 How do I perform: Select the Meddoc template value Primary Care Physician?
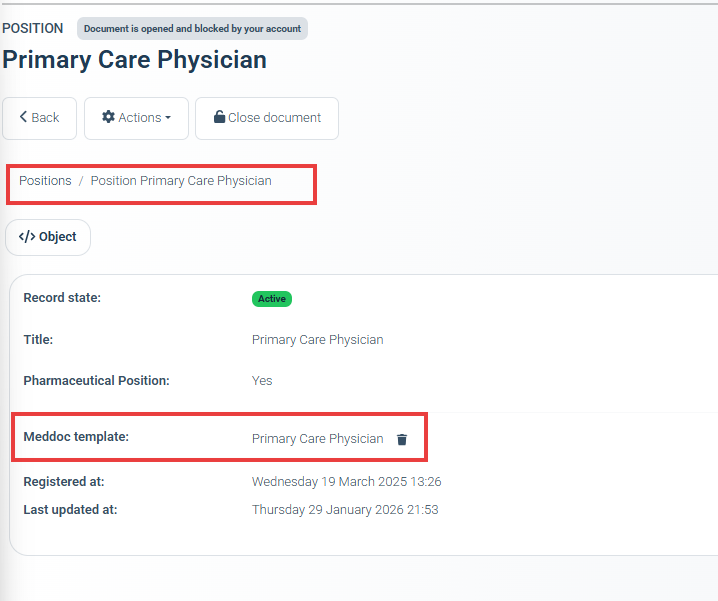pos(317,439)
